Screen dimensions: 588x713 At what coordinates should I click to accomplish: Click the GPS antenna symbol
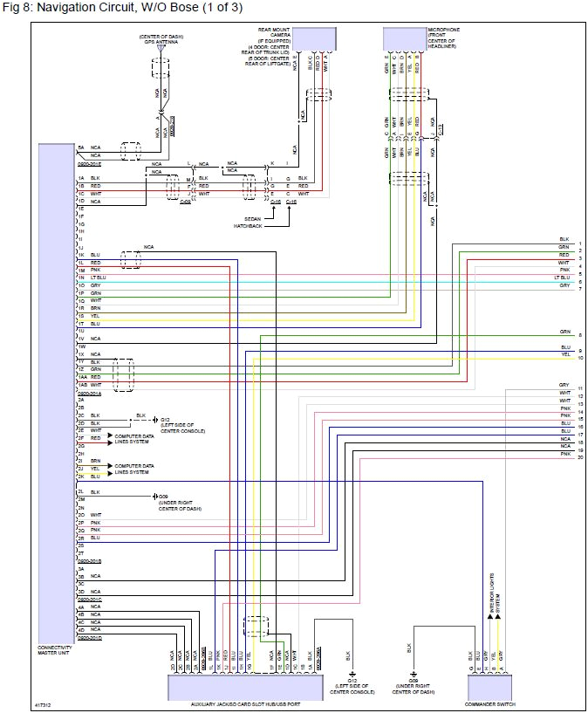(x=161, y=49)
